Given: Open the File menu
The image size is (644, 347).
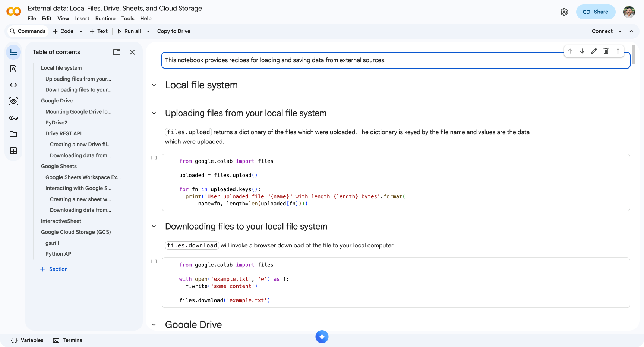Looking at the screenshot, I should coord(32,19).
